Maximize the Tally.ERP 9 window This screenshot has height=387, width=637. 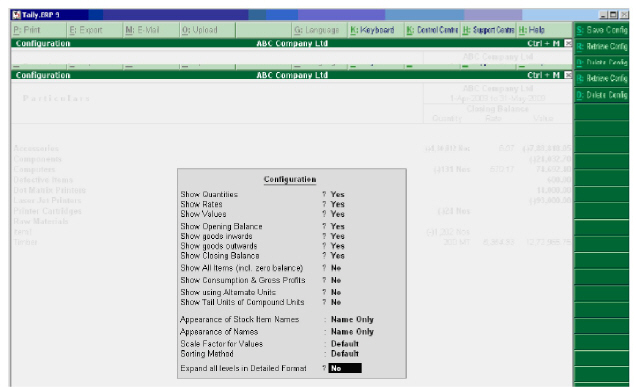click(613, 15)
